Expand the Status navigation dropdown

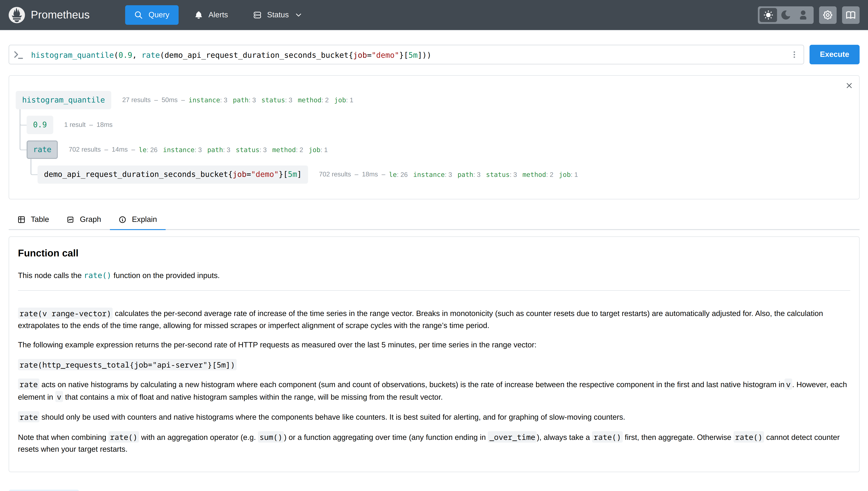tap(299, 15)
